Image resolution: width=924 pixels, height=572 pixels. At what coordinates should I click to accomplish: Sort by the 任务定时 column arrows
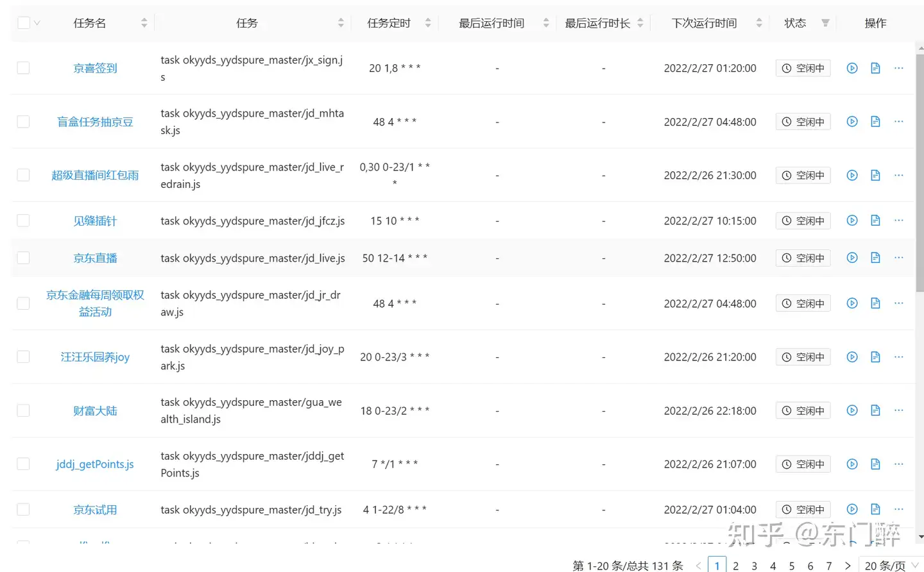coord(429,22)
